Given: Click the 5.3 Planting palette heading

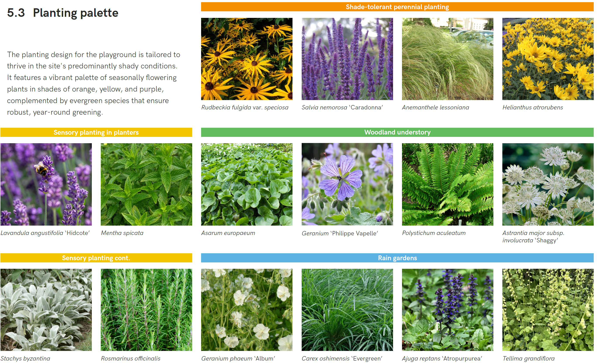Looking at the screenshot, I should click(63, 13).
